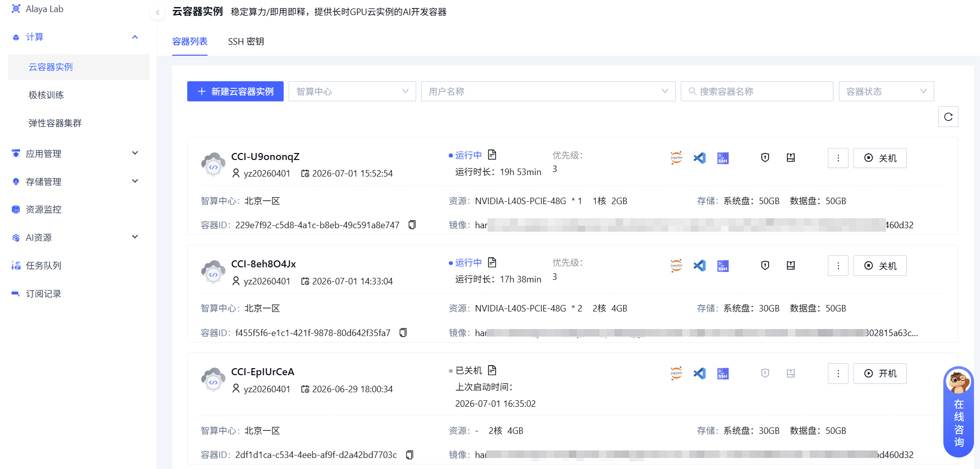Open more options for CCI-8eh8O4Jx
The image size is (980, 469).
tap(838, 266)
